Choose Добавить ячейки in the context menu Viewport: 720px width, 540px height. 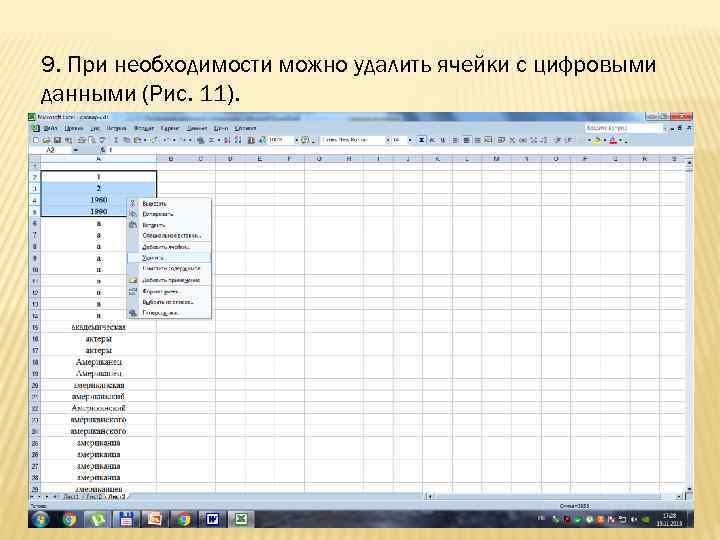pyautogui.click(x=169, y=247)
